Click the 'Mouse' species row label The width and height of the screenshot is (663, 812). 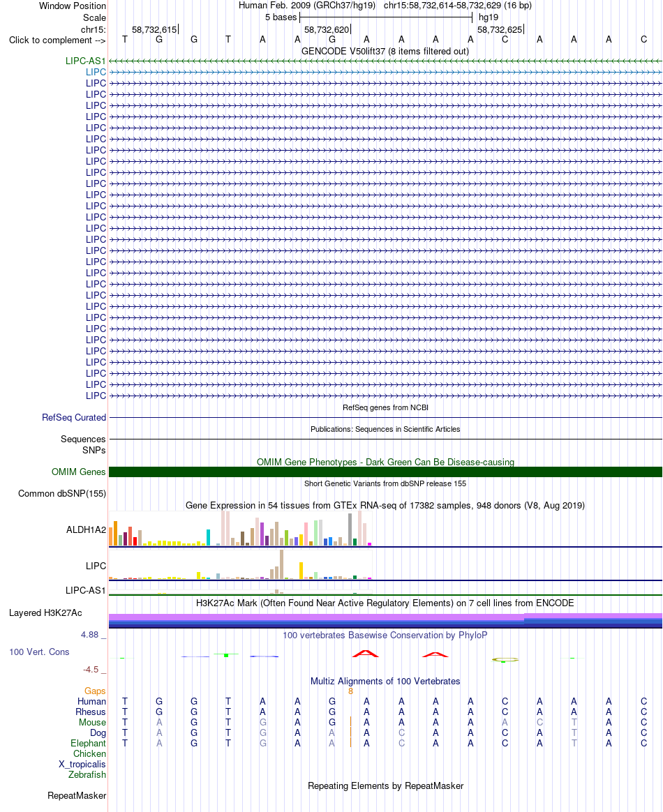[92, 723]
